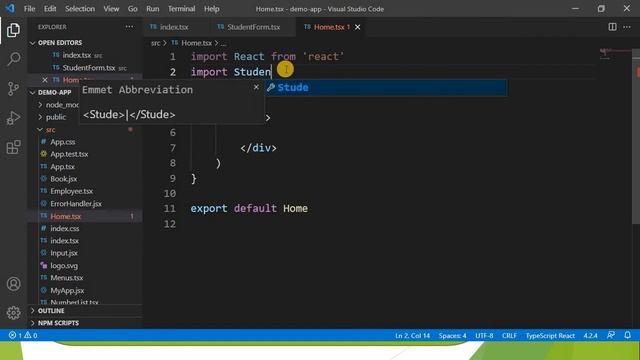Click CRLF end-of-line selector
This screenshot has width=640, height=360.
tap(509, 336)
